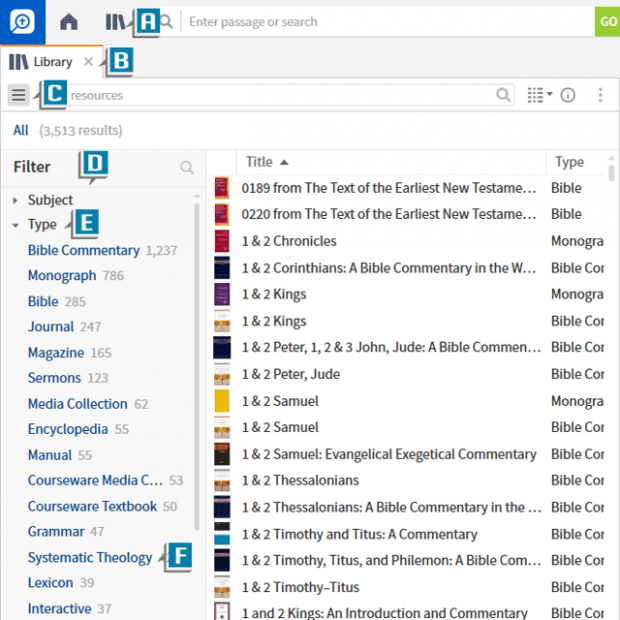Go to the Home icon
The width and height of the screenshot is (620, 620).
(69, 21)
